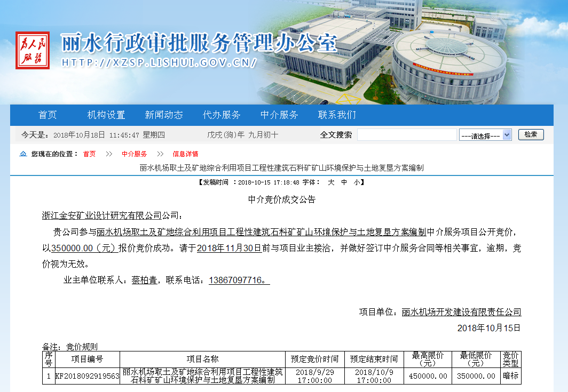Set font size to 大
Image resolution: width=568 pixels, height=392 pixels.
(331, 182)
